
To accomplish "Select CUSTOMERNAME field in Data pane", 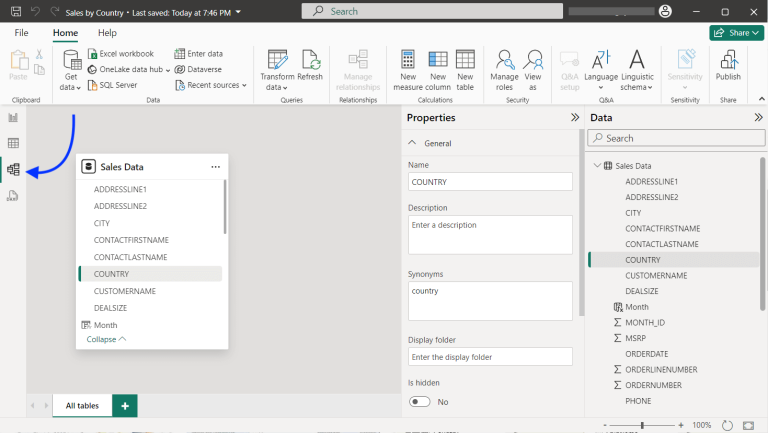I will click(655, 275).
